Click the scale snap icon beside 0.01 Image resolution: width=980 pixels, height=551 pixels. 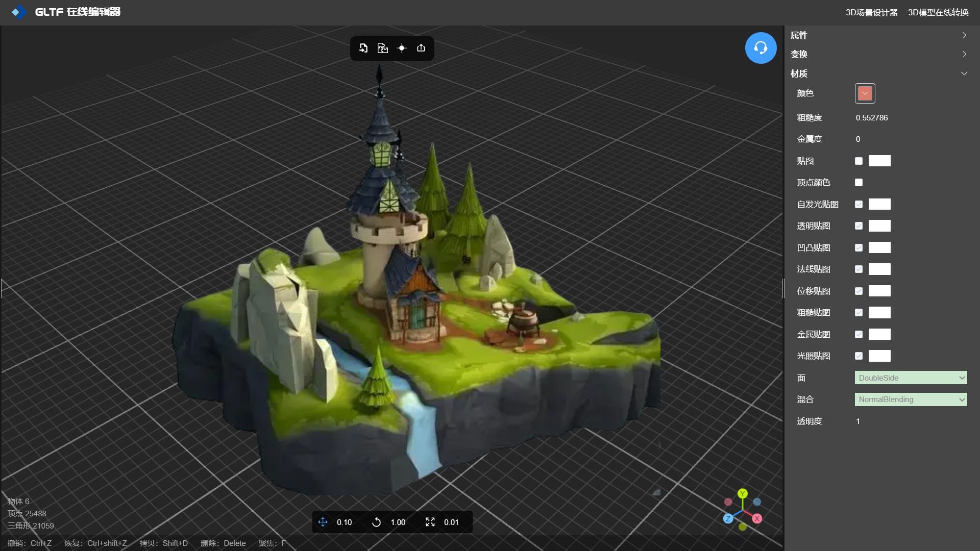tap(430, 522)
